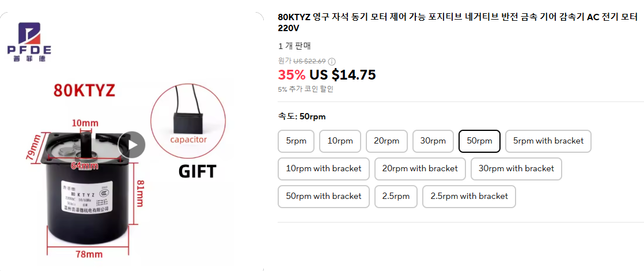The width and height of the screenshot is (644, 271).
Task: Select the 5rpm speed option
Action: 296,141
